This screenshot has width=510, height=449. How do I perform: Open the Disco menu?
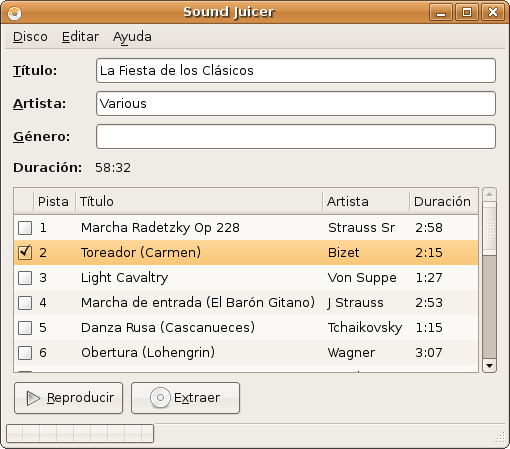[x=30, y=37]
